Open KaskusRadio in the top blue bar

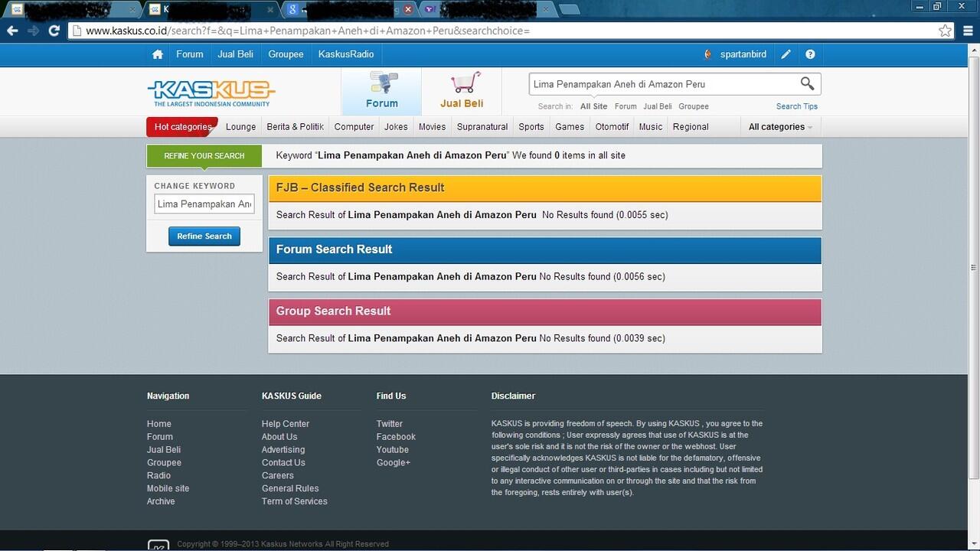(x=346, y=54)
